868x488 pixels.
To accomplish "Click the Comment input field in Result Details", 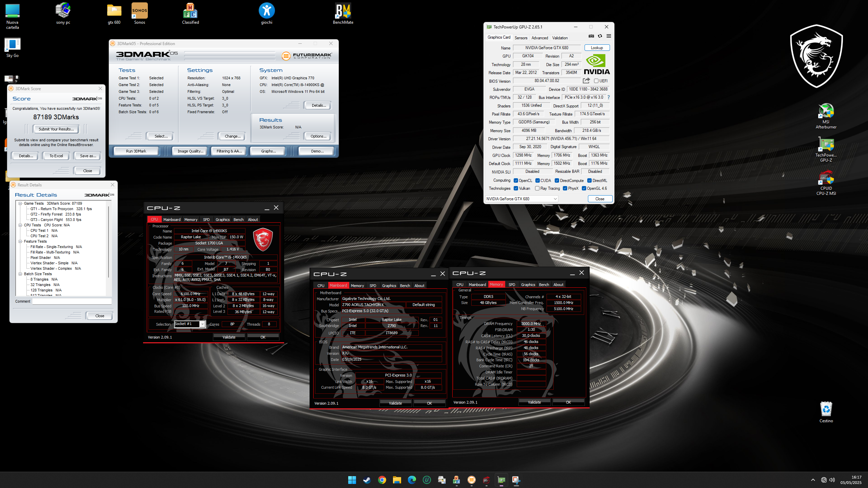I will click(72, 301).
